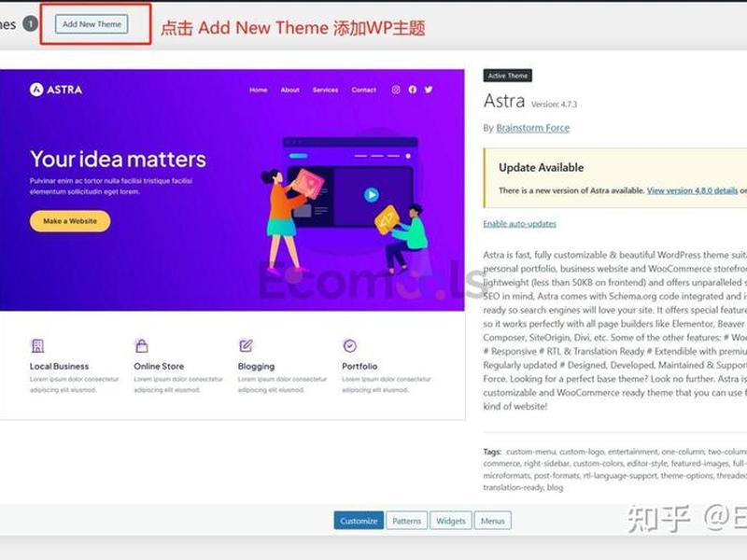Open the Widgets button
Screen dimensions: 747x560
point(451,521)
